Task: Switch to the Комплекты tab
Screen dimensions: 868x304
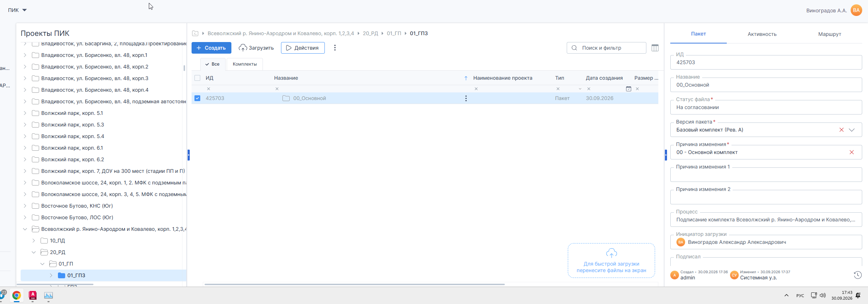Action: (x=245, y=64)
